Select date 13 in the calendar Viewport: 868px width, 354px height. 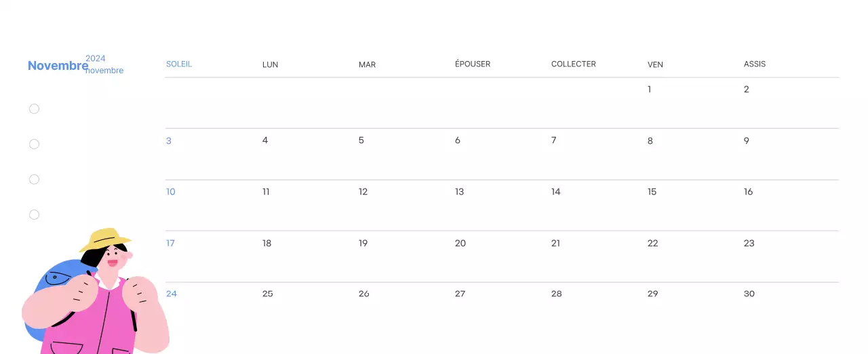pyautogui.click(x=460, y=192)
